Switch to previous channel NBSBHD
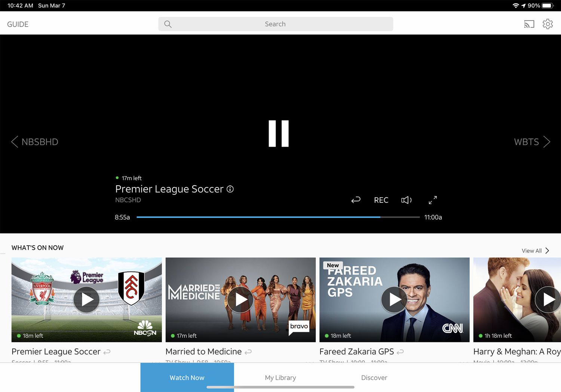This screenshot has width=561, height=392. point(34,142)
